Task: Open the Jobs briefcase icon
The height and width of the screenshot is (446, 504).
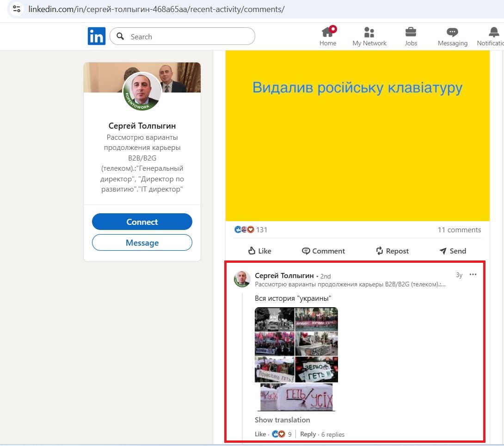Action: pyautogui.click(x=411, y=32)
